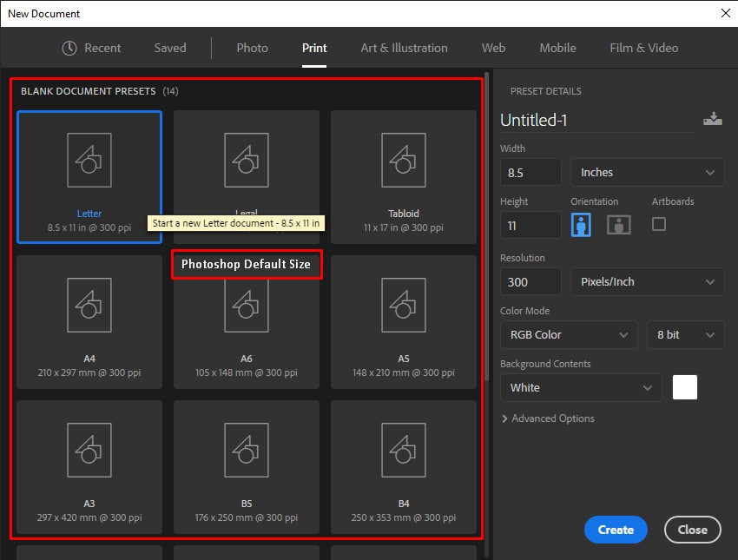
Task: Switch to the Photo tab
Action: click(x=252, y=48)
